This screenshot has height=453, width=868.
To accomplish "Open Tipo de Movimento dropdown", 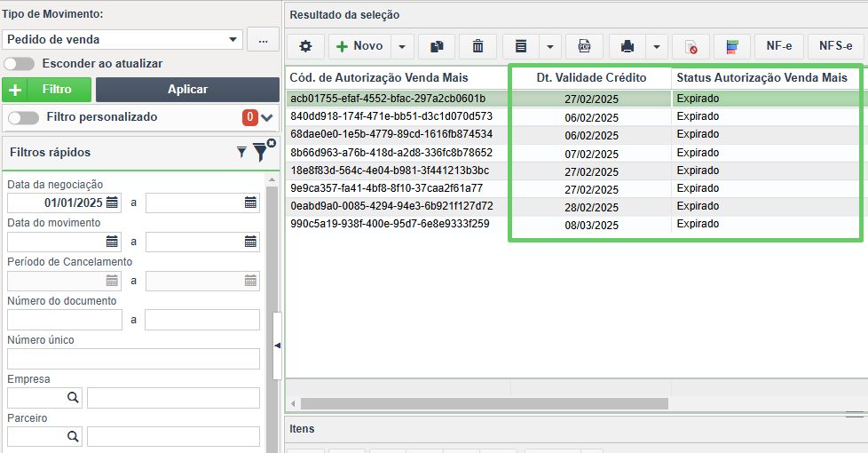I will coord(233,40).
